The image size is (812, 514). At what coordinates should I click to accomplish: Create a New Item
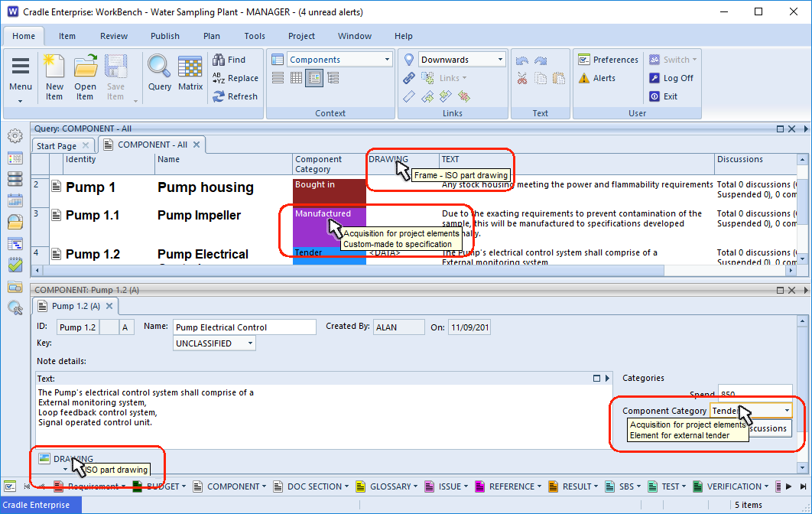[54, 76]
